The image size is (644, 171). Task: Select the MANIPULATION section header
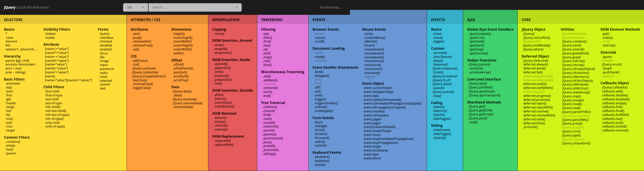(x=226, y=20)
